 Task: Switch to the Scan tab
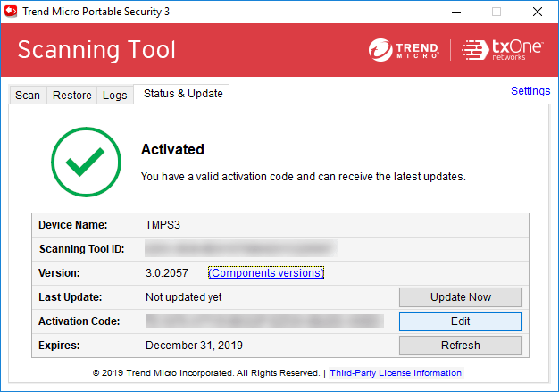28,95
